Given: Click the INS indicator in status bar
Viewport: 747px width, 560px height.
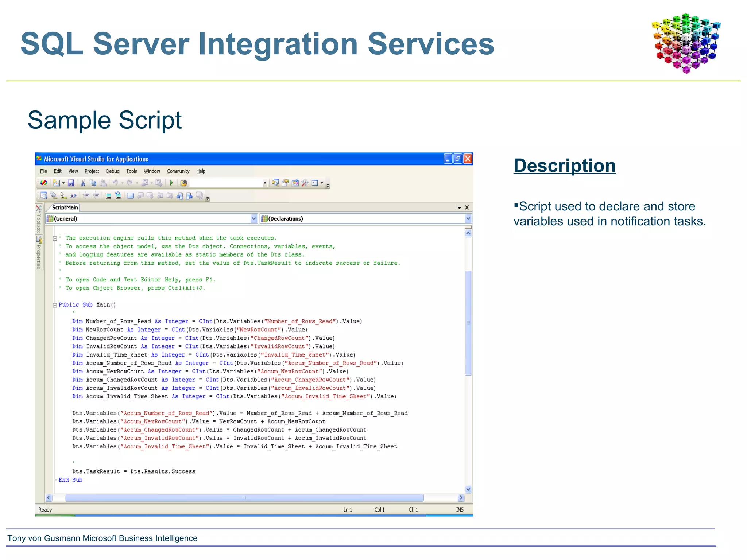Looking at the screenshot, I should click(460, 510).
